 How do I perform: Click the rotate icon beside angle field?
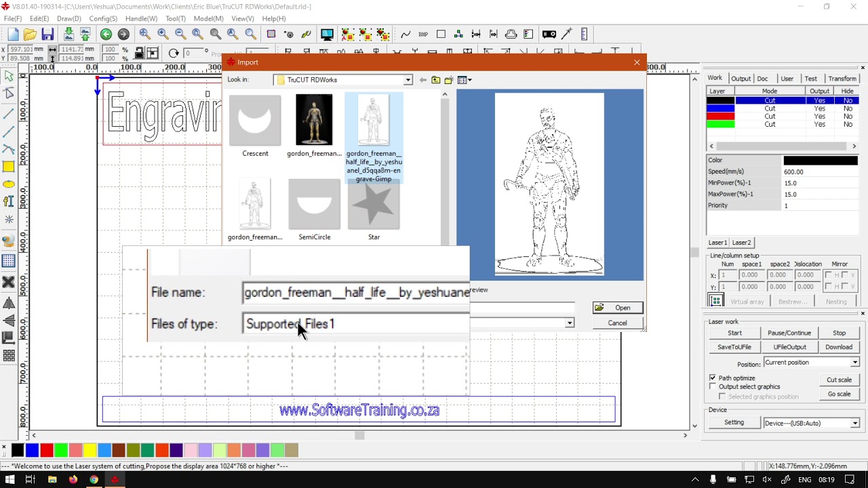(174, 54)
